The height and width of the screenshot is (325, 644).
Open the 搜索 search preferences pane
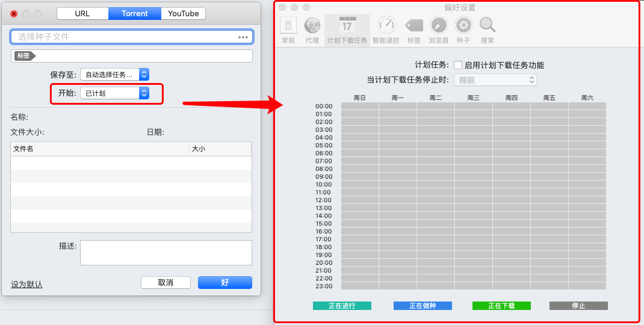coord(488,31)
